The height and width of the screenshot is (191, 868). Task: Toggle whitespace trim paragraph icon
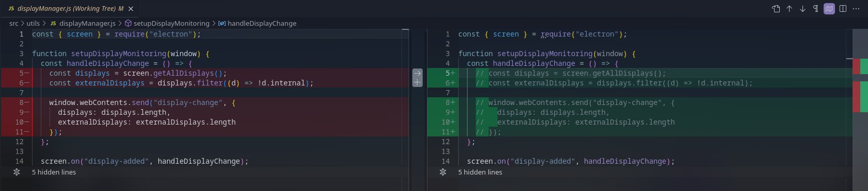click(816, 9)
